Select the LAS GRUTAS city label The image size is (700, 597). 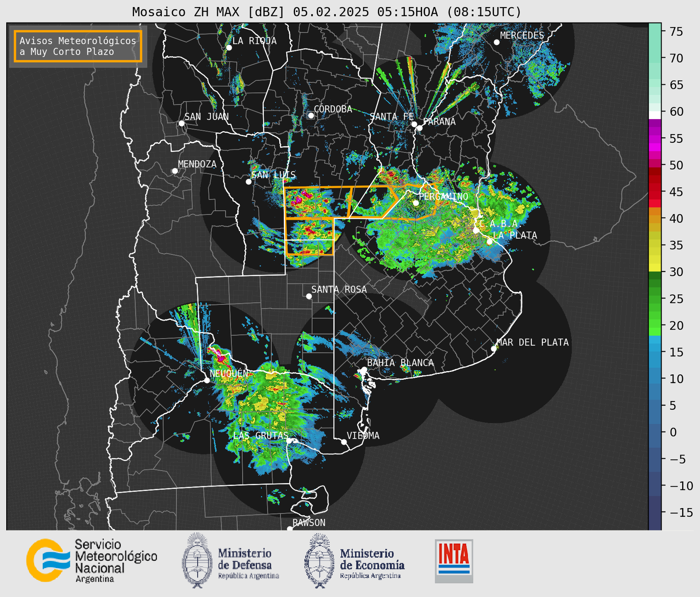(261, 436)
